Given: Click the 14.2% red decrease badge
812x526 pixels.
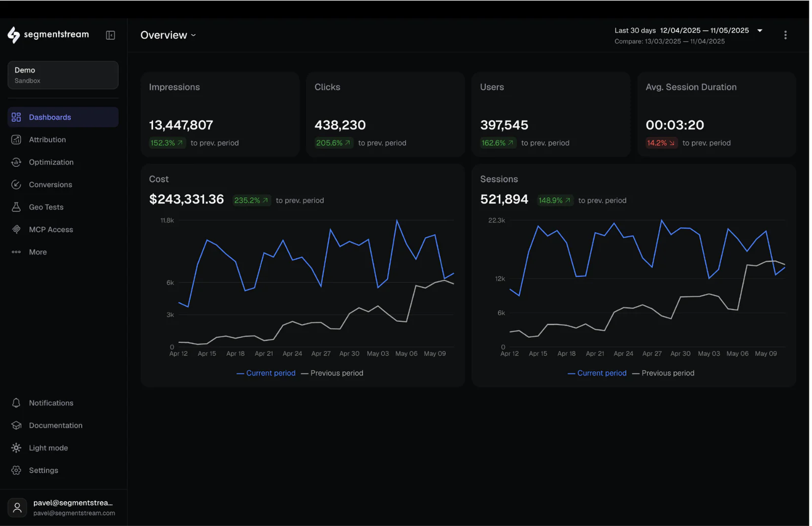Looking at the screenshot, I should [661, 143].
